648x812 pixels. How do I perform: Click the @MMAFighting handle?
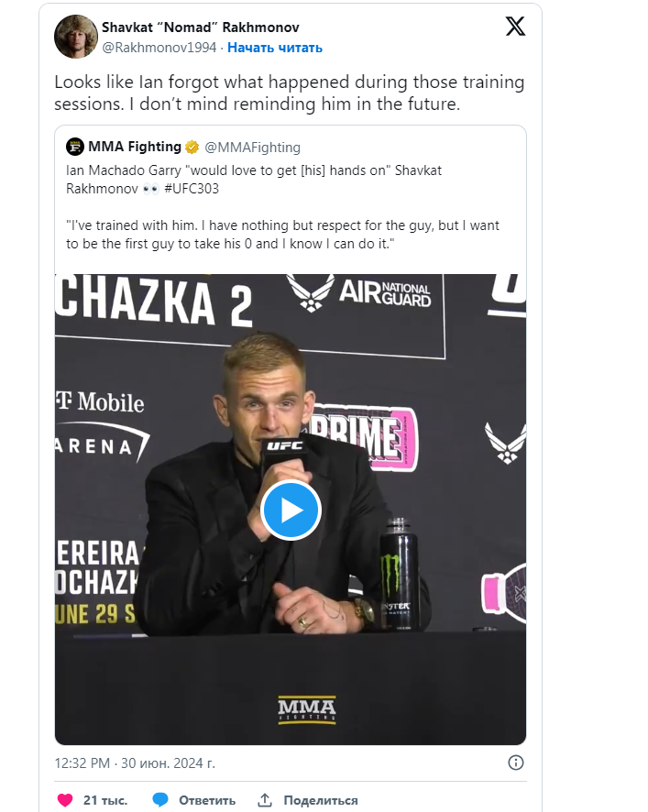point(252,147)
